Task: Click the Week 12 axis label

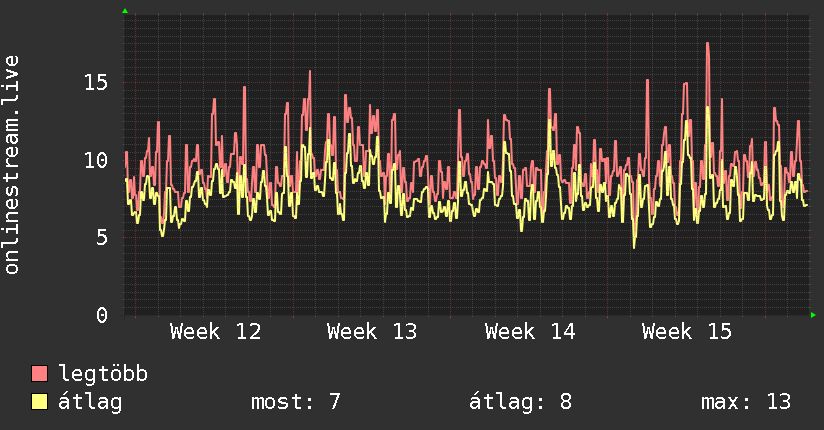Action: coord(215,332)
